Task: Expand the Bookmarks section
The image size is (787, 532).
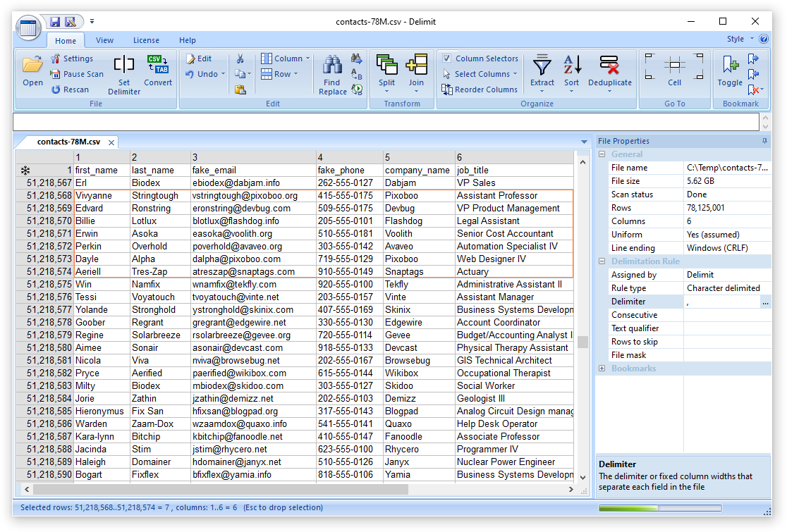Action: 602,369
